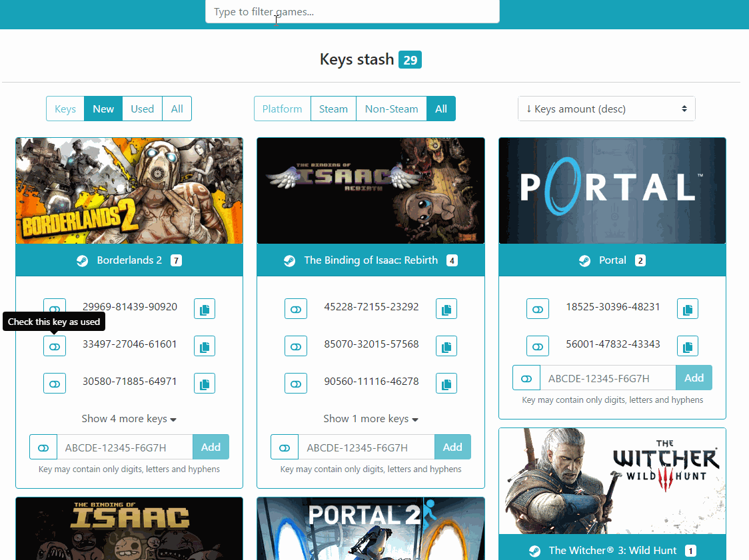Click The Binding of Isaac: Rebirth title text
Image resolution: width=749 pixels, height=560 pixels.
[371, 260]
